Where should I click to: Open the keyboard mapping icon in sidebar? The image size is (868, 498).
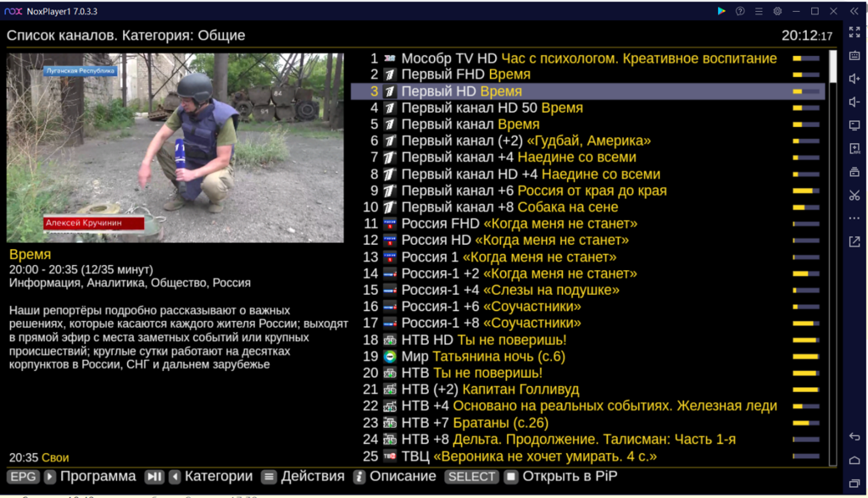[854, 55]
